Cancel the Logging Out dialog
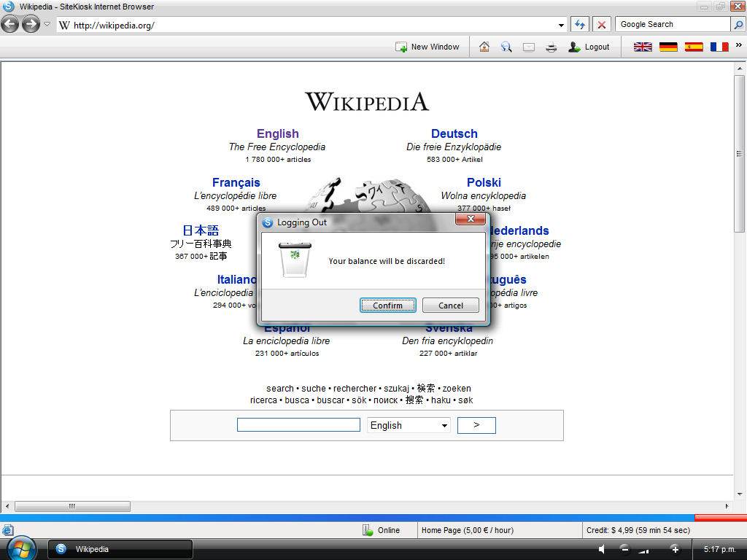The image size is (747, 560). click(450, 306)
